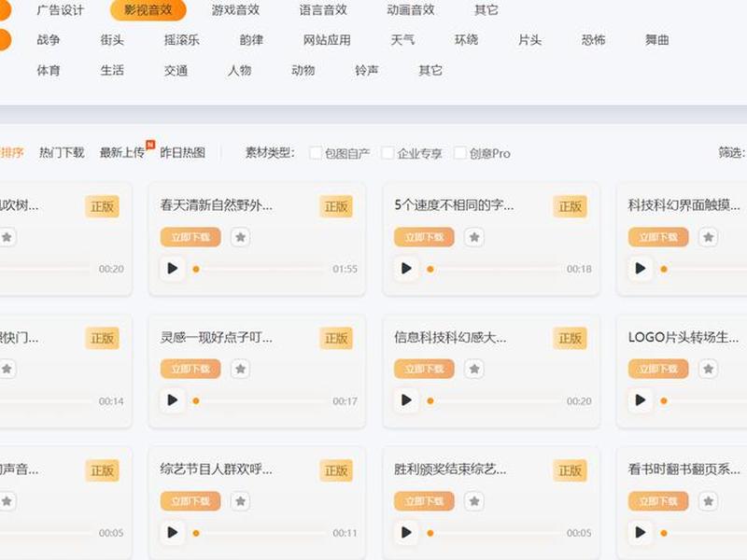
Task: Favorite the 看书时翻书翻页 item
Action: (709, 501)
